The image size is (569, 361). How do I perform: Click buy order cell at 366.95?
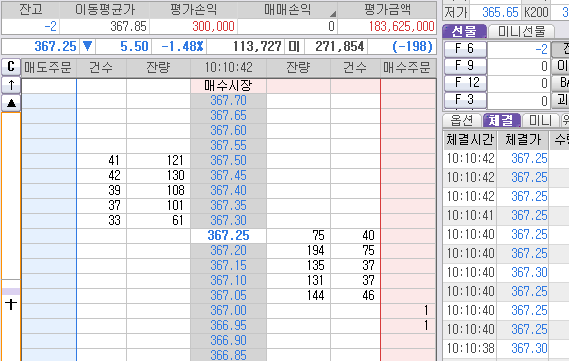408,325
